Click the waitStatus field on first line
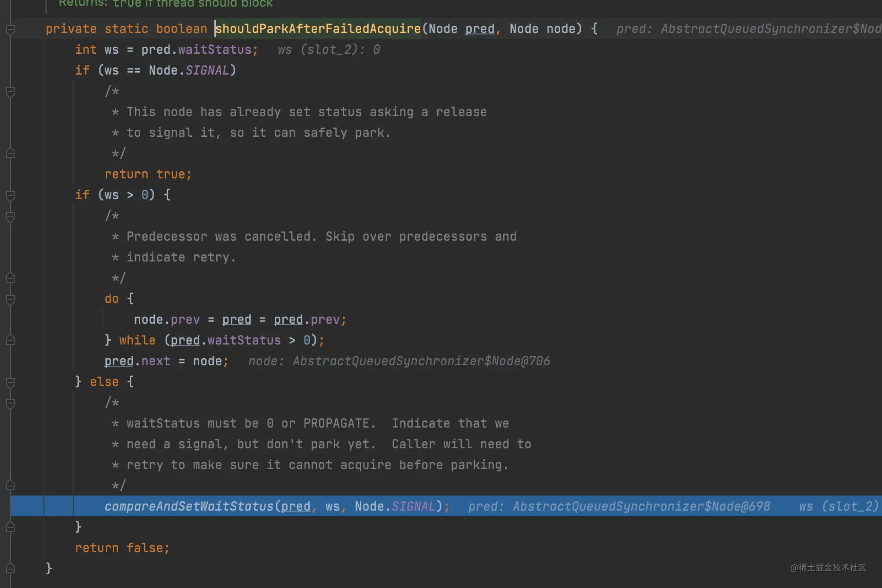 (x=214, y=50)
